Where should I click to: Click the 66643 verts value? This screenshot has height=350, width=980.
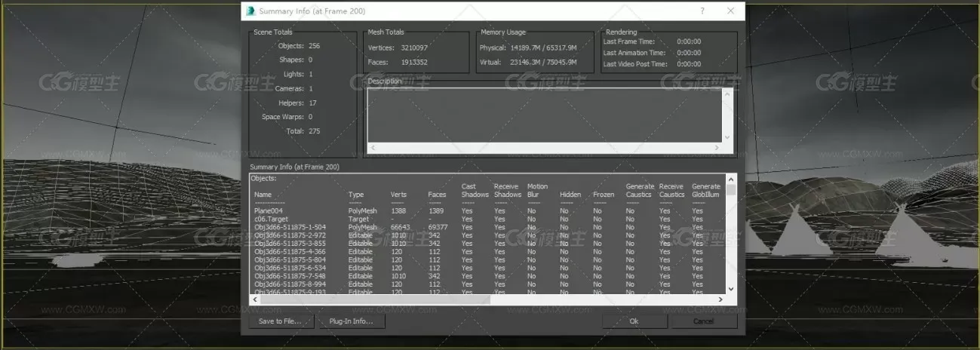point(400,226)
